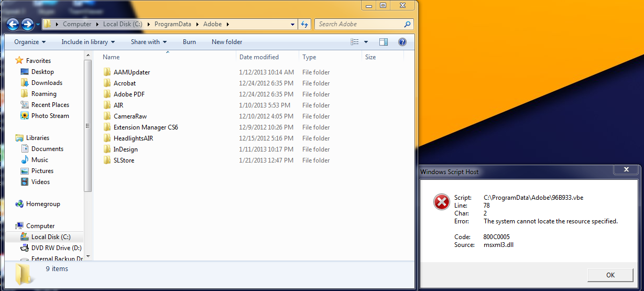Click OK in Windows Script Host dialog
Viewport: 644px width, 291px height.
610,275
